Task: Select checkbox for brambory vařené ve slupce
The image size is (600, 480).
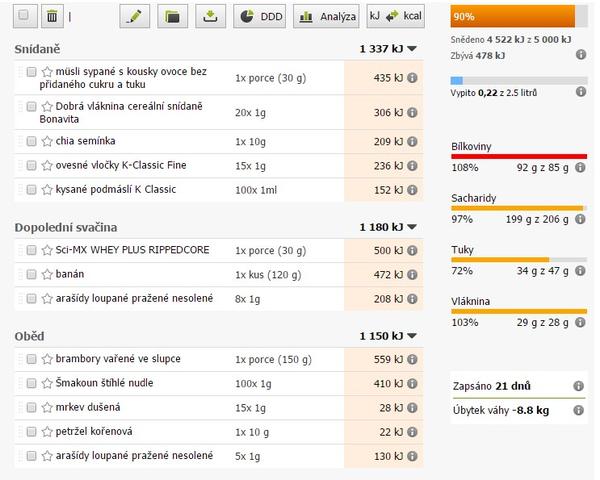Action: (32, 359)
